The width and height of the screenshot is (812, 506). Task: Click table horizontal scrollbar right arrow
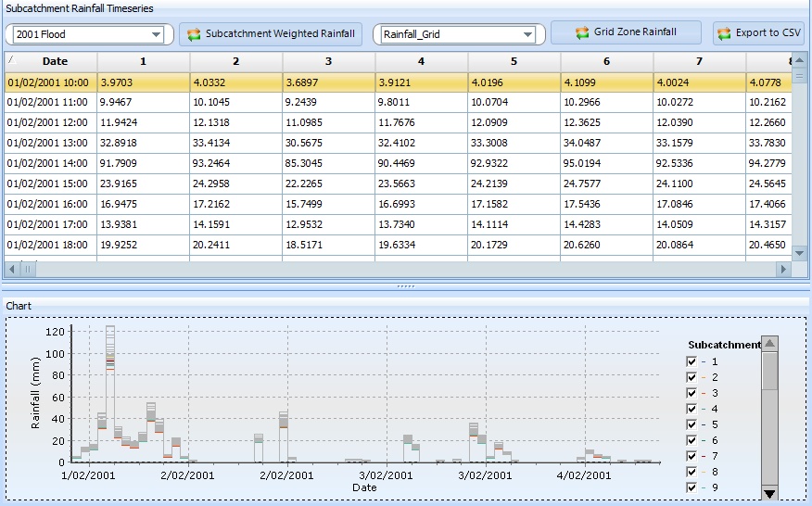pos(783,269)
